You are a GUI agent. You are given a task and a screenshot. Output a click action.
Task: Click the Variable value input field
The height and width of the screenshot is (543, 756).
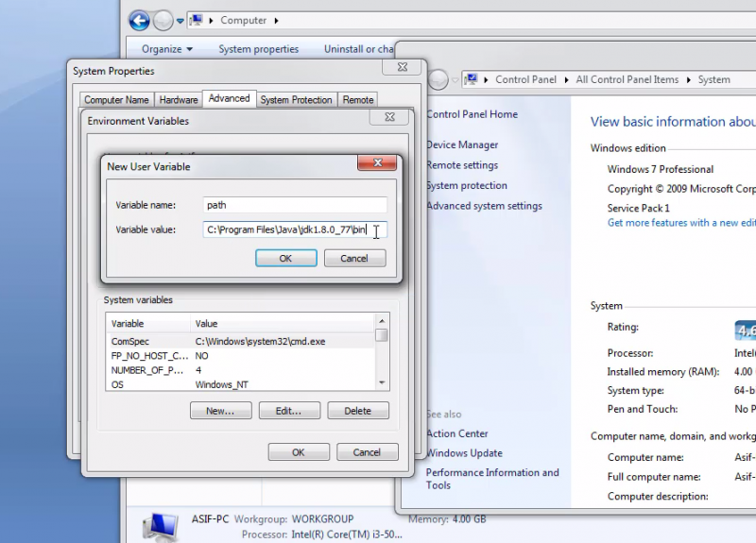(295, 229)
